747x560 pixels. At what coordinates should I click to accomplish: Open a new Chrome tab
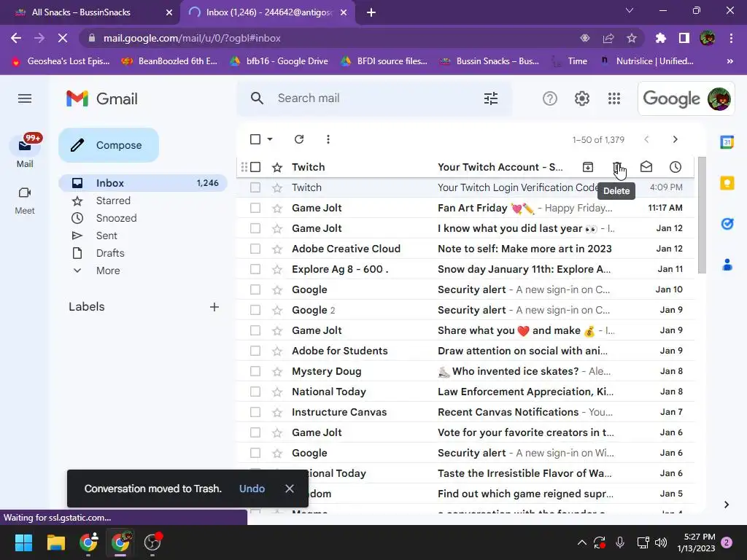pyautogui.click(x=371, y=12)
